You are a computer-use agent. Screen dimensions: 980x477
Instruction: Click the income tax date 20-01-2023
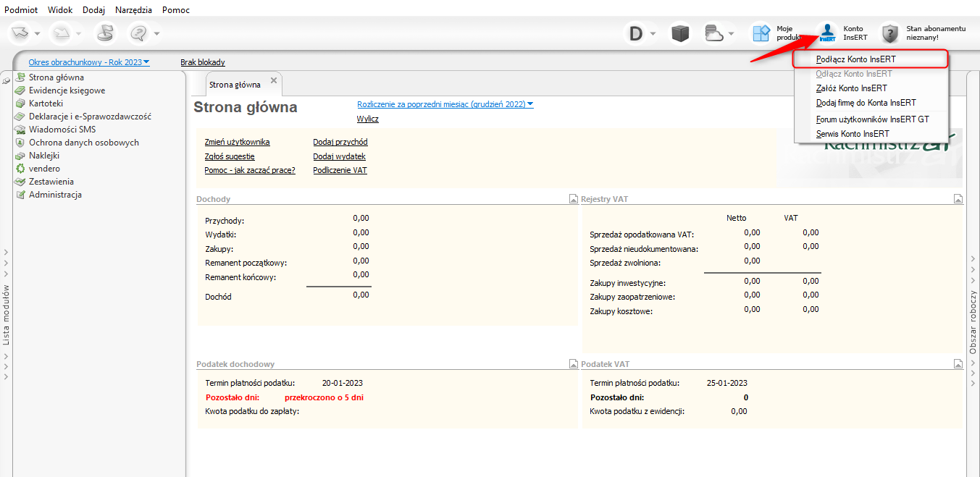tap(343, 383)
